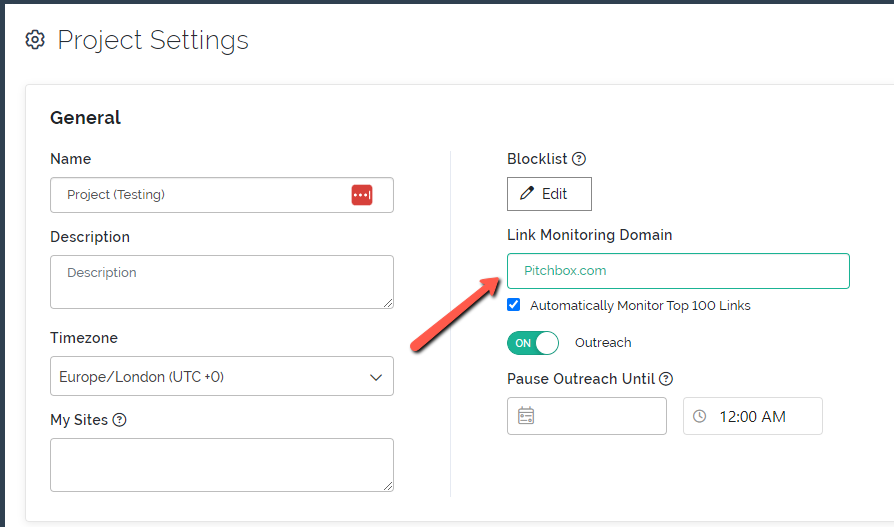Click the Project Settings title text

(x=153, y=40)
